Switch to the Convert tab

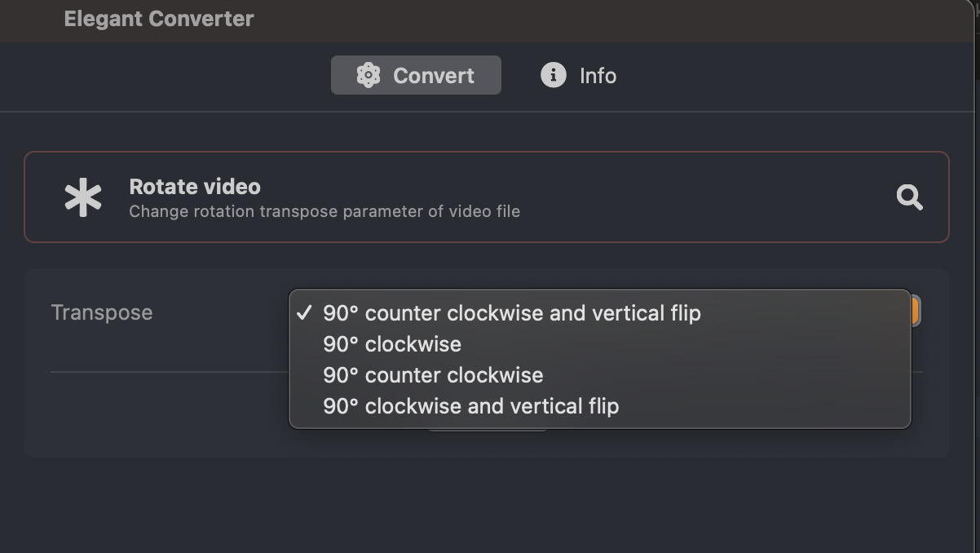point(416,75)
